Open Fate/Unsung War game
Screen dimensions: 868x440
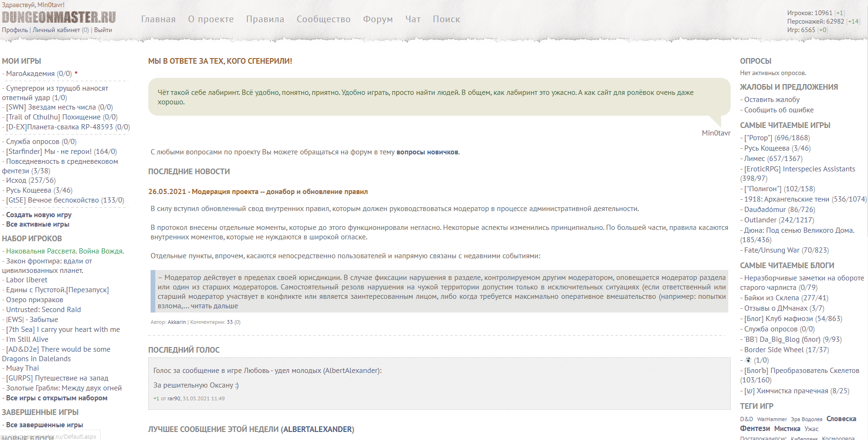coord(786,250)
